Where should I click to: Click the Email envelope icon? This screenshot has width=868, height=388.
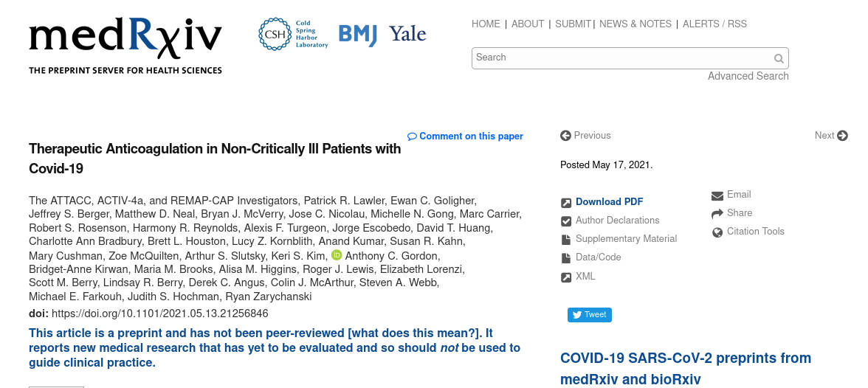[717, 195]
